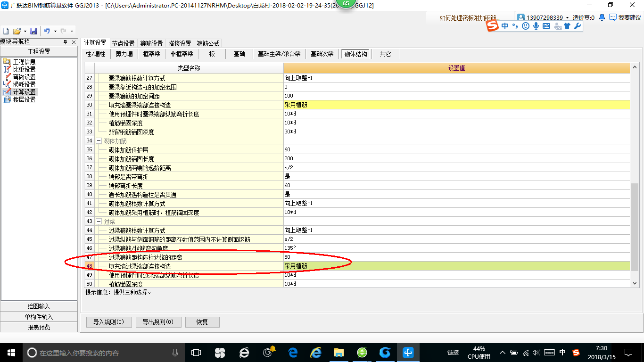Click the Redo arrow icon
Screen dimensions: 644x362
(x=63, y=31)
